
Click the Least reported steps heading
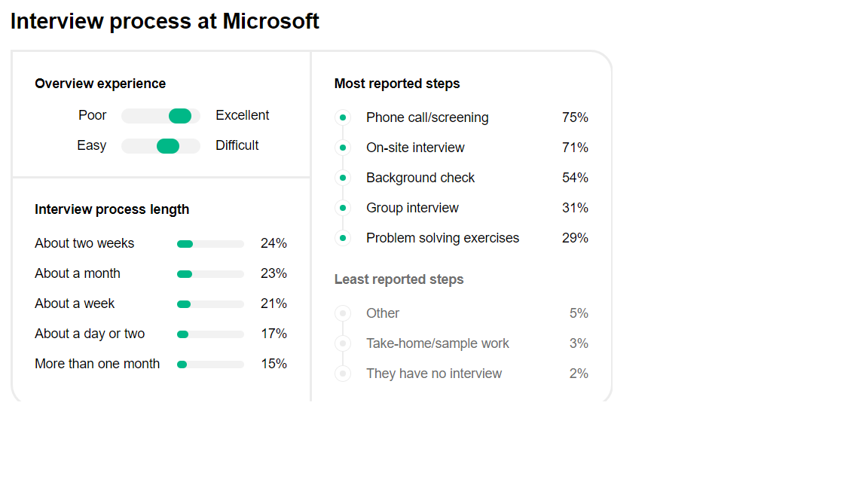[x=399, y=279]
